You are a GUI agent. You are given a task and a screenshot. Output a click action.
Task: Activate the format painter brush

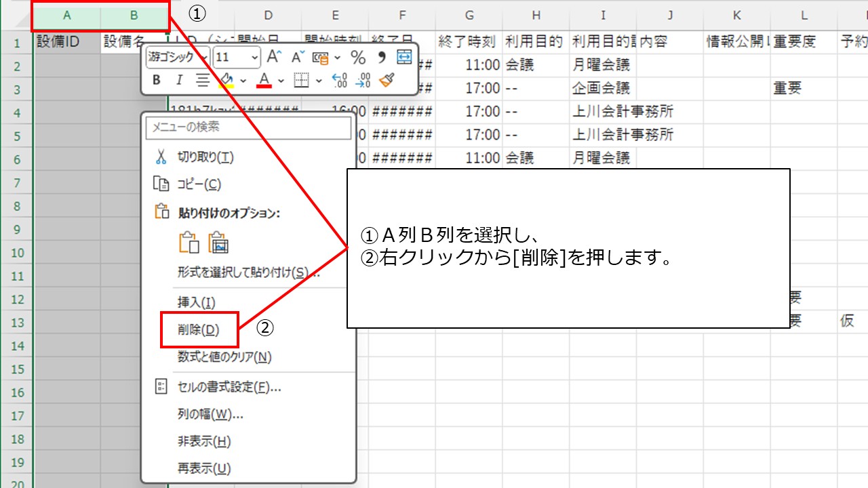point(387,81)
